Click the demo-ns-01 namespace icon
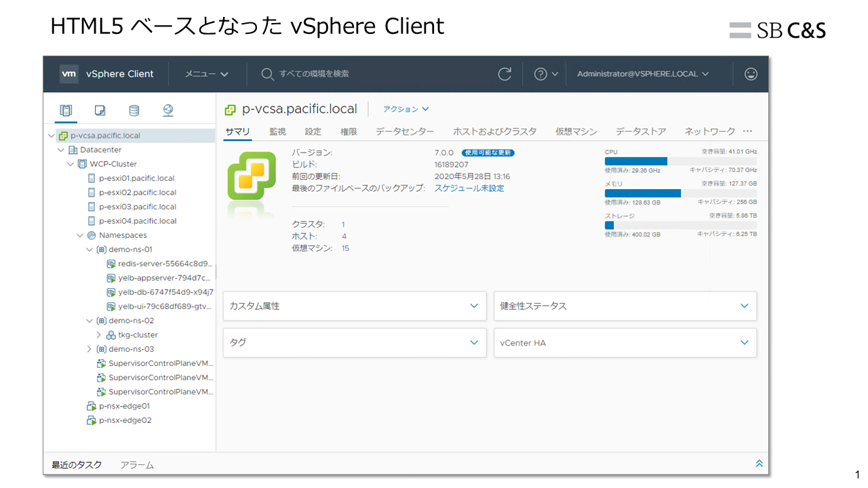Viewport: 868px width, 488px height. (102, 249)
